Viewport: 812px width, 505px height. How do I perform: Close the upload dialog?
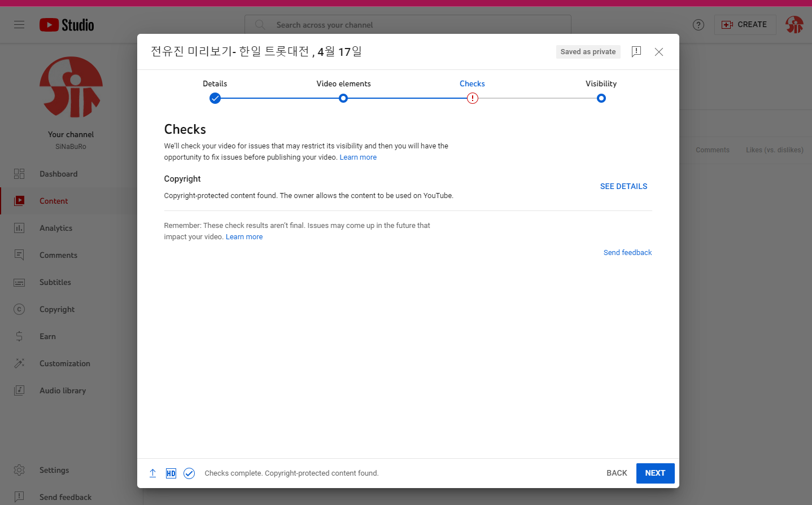click(659, 52)
